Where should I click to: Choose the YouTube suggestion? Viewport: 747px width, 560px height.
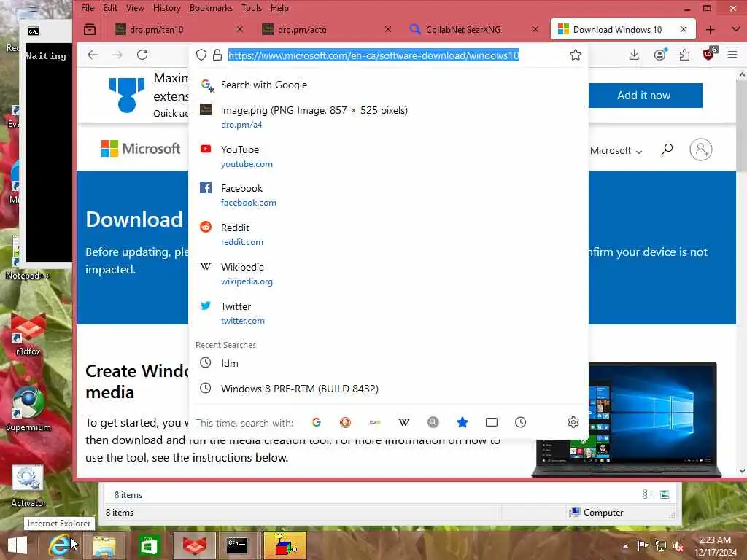388,156
